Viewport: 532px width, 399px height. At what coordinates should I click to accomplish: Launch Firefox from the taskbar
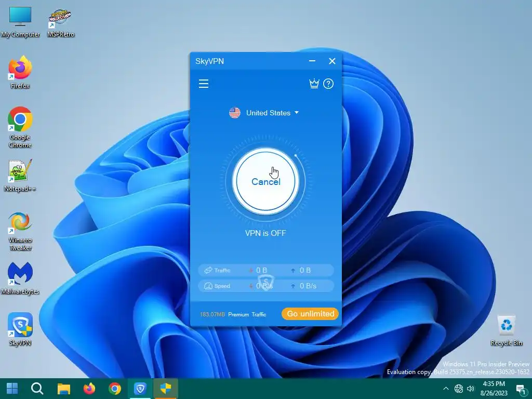89,389
